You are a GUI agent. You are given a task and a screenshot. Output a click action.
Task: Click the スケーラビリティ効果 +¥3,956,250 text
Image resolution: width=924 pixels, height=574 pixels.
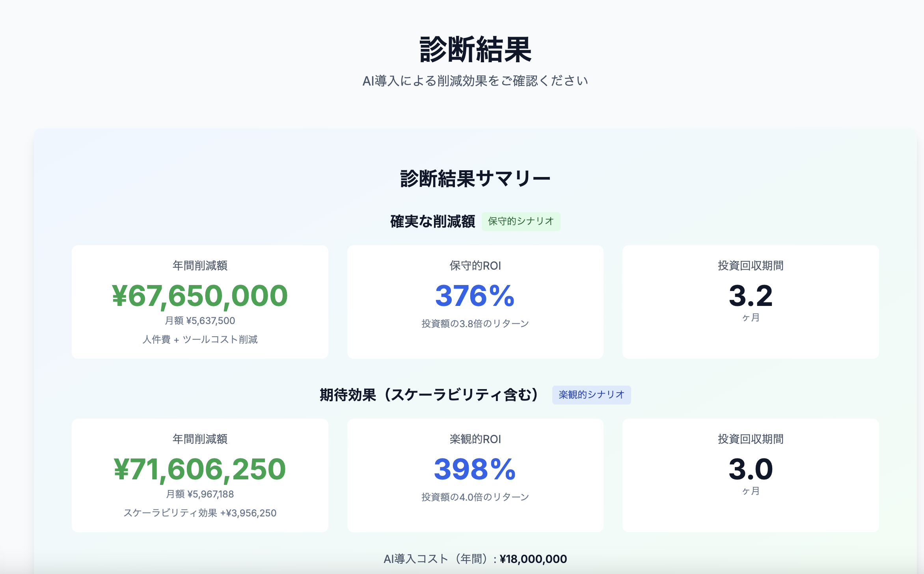coord(200,513)
